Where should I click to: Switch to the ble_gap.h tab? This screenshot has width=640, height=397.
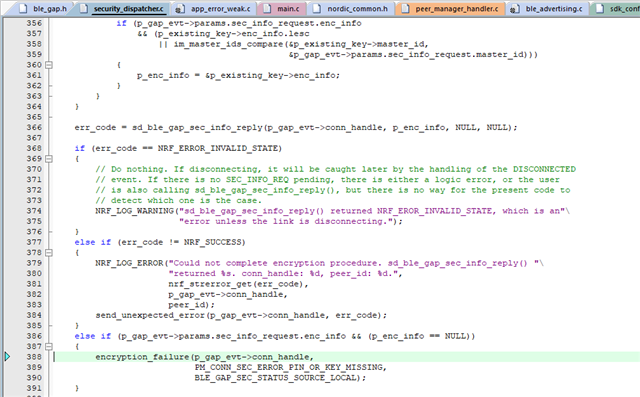(43, 8)
